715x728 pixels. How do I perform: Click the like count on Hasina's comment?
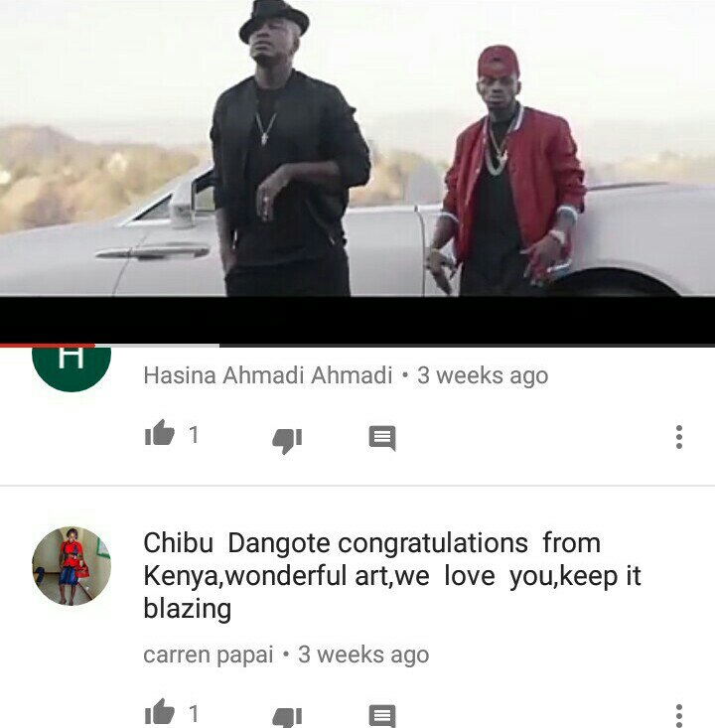(194, 435)
